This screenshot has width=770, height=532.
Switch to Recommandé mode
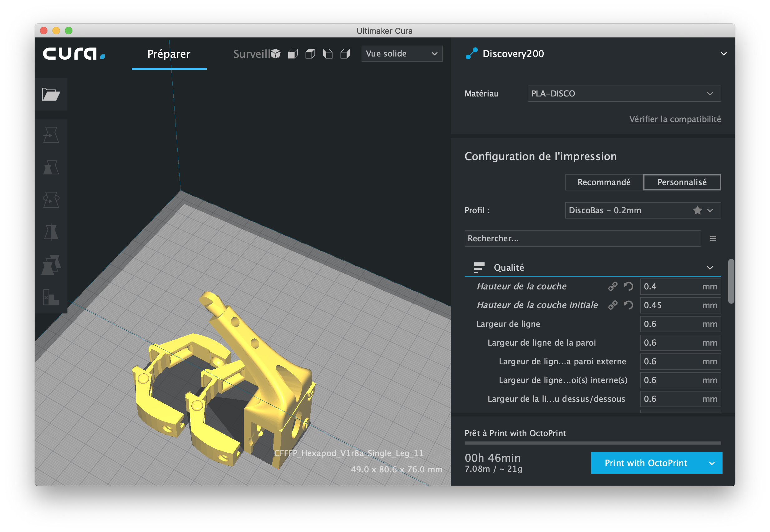point(604,182)
